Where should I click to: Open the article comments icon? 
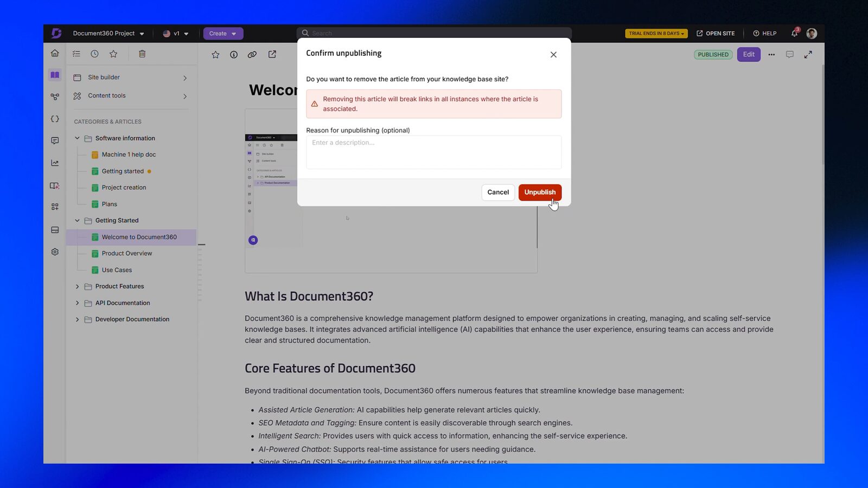coord(790,54)
